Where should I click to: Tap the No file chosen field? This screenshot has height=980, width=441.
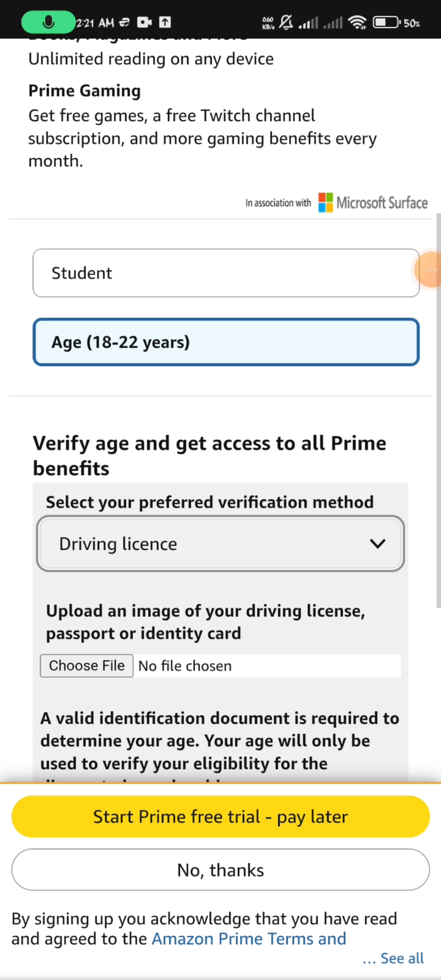267,666
